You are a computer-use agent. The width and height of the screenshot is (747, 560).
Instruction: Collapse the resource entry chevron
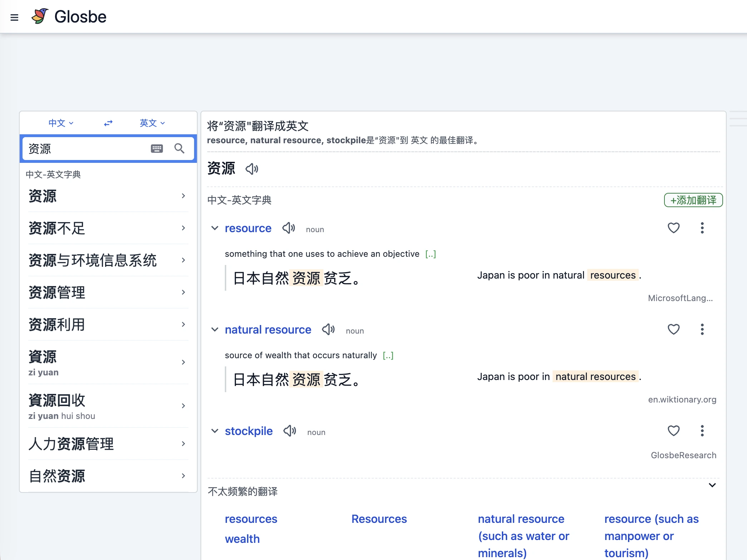pos(214,228)
